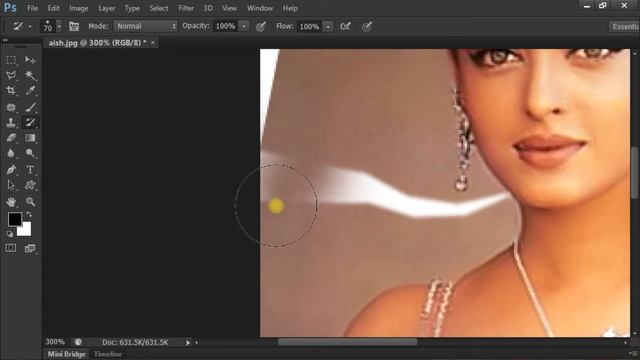Click the Opacity 100% field
The width and height of the screenshot is (640, 360).
(x=225, y=26)
